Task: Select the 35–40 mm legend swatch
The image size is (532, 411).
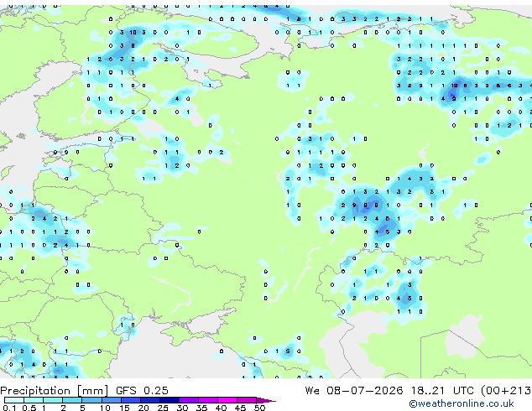Action: click(x=207, y=400)
